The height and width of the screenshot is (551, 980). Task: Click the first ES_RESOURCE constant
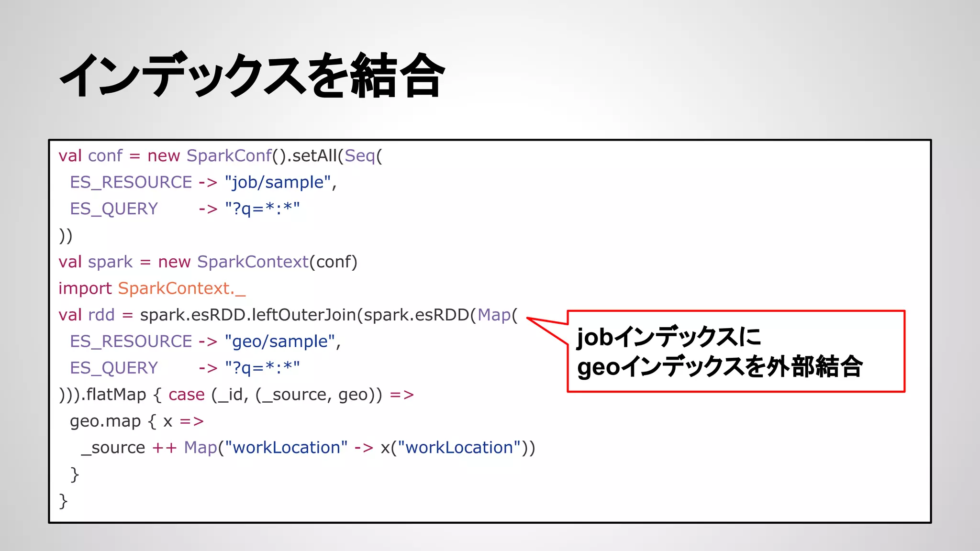[131, 182]
